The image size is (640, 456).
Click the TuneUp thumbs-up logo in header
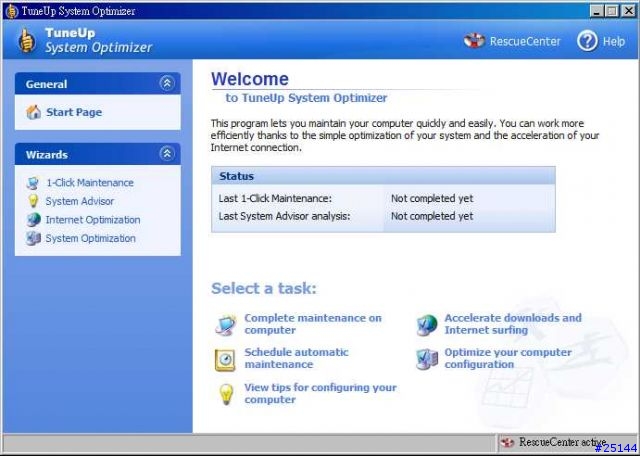coord(27,40)
